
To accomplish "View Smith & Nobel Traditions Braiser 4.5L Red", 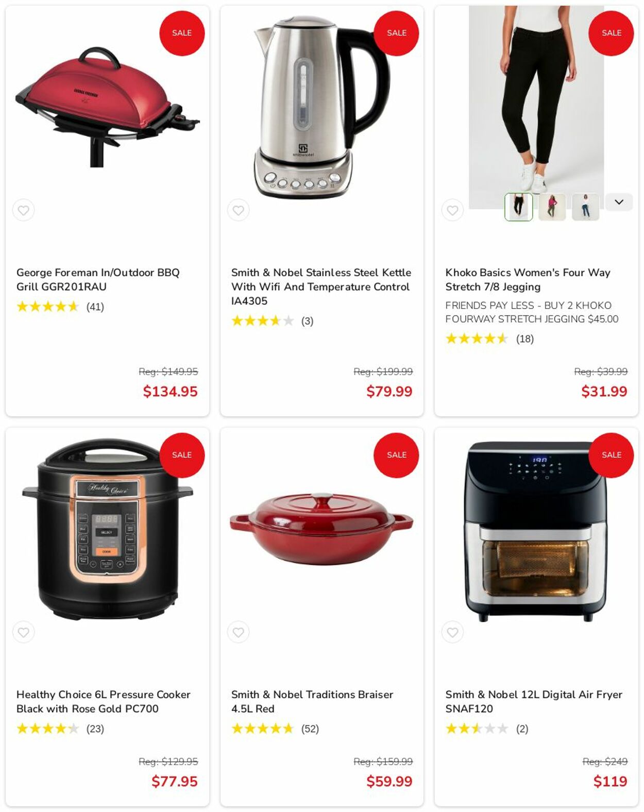I will [312, 701].
